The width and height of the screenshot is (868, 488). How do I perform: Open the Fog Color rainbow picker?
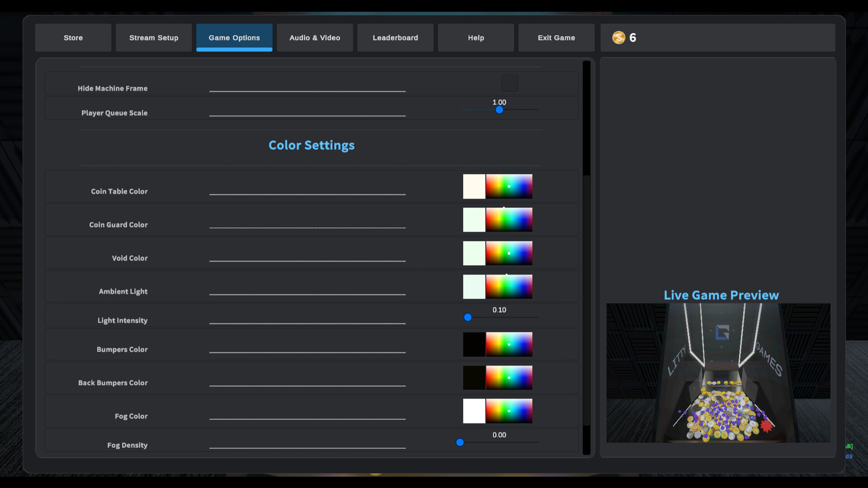[509, 411]
